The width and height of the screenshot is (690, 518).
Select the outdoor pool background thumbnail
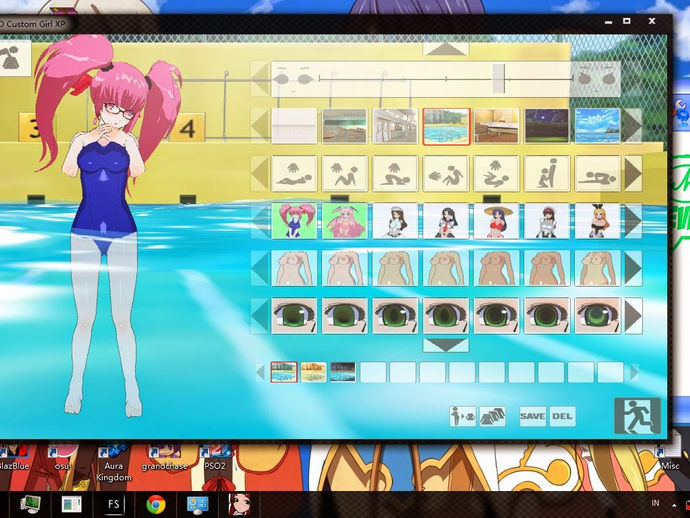[x=446, y=126]
